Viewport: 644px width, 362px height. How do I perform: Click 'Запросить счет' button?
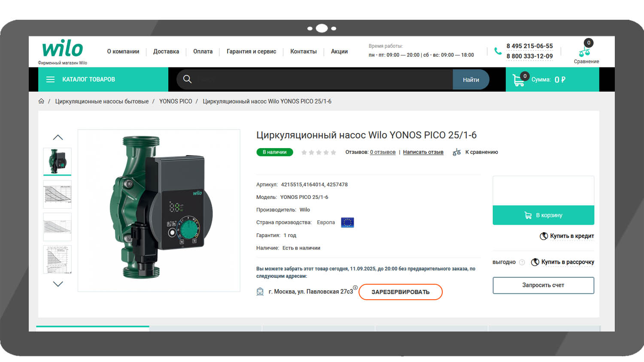click(x=543, y=285)
